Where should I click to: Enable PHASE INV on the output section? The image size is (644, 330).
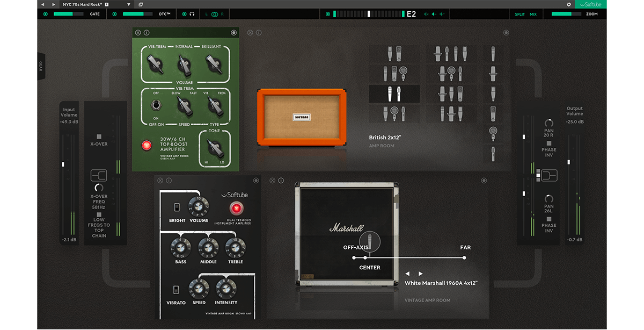549,143
